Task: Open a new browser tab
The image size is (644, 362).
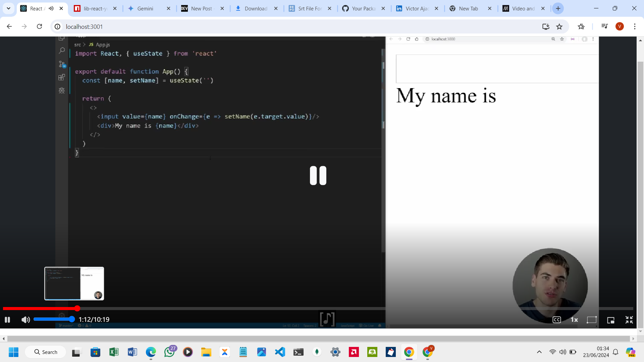Action: pyautogui.click(x=558, y=8)
